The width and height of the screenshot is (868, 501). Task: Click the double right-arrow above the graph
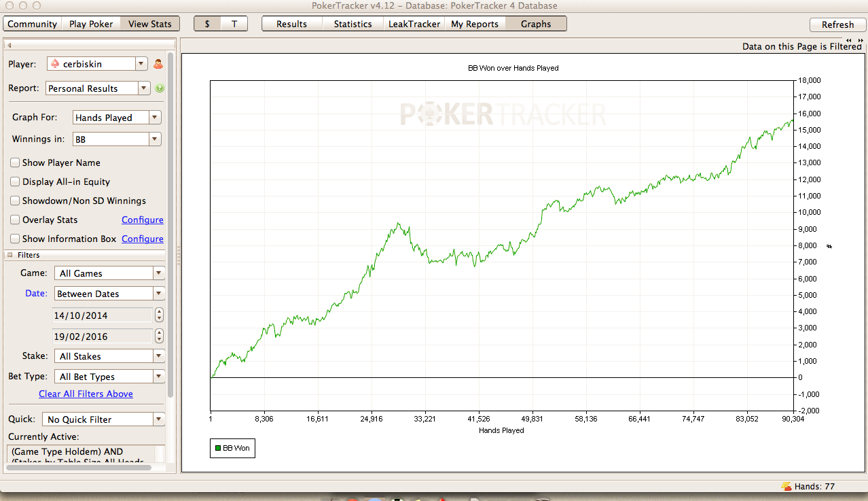[x=859, y=40]
